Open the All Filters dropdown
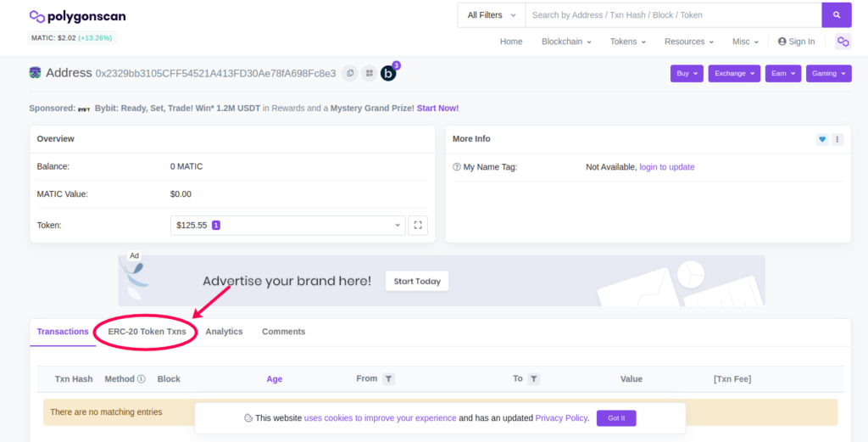The height and width of the screenshot is (442, 868). (x=492, y=15)
